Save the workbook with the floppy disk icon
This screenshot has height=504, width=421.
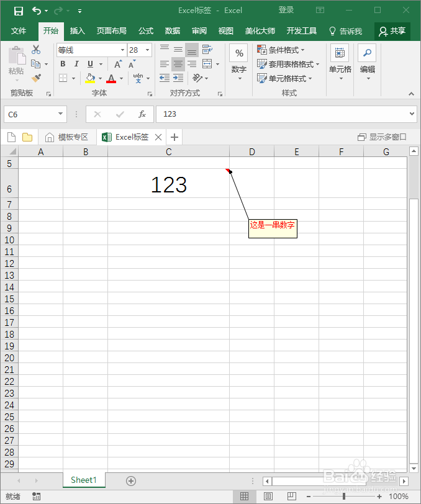pos(19,11)
